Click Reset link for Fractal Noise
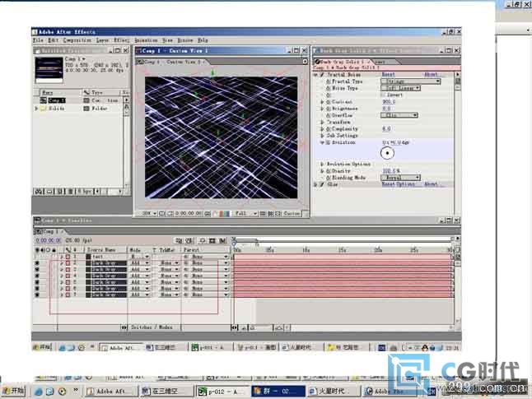 click(x=388, y=75)
